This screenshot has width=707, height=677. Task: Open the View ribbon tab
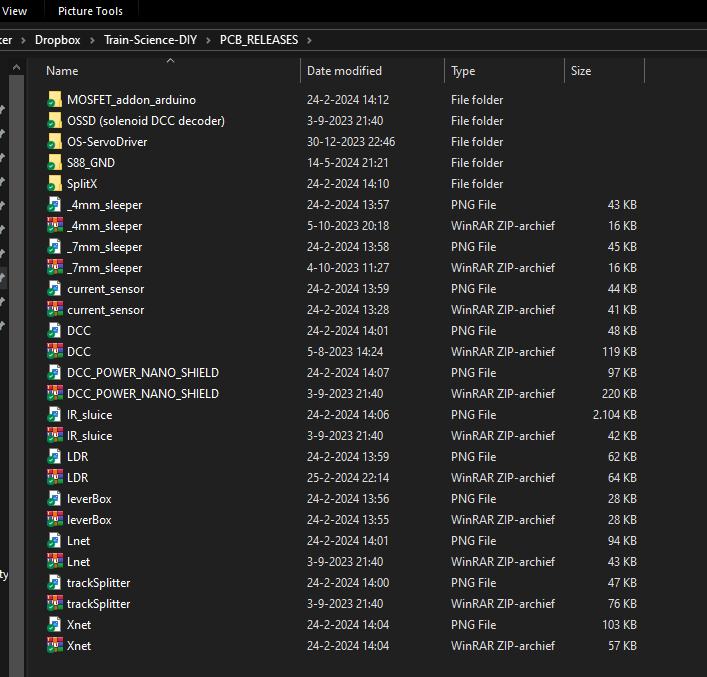coord(16,11)
